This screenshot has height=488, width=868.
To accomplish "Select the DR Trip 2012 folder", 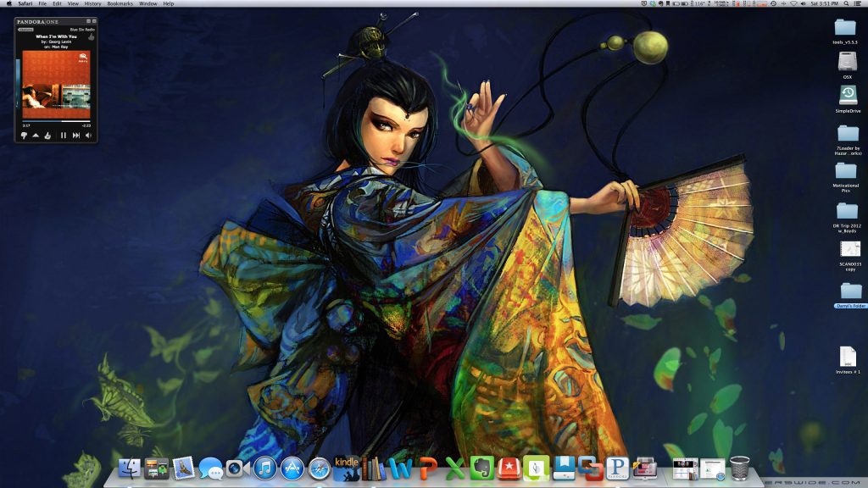I will (847, 211).
